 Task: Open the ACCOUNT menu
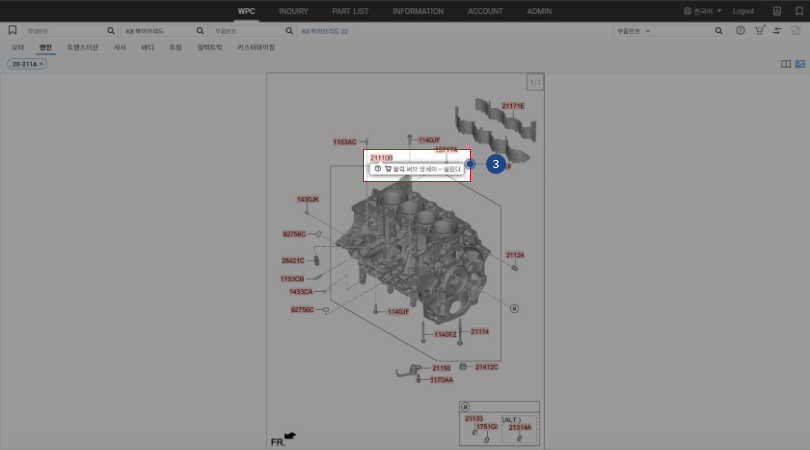[x=485, y=11]
